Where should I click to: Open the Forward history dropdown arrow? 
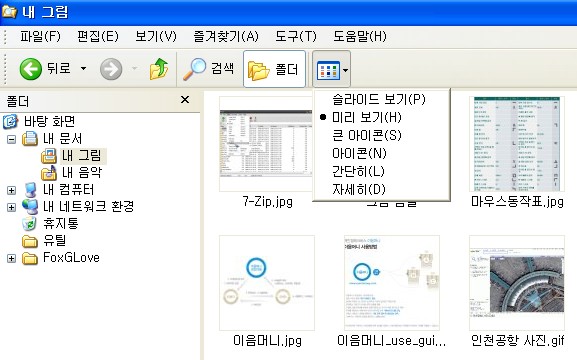[135, 68]
